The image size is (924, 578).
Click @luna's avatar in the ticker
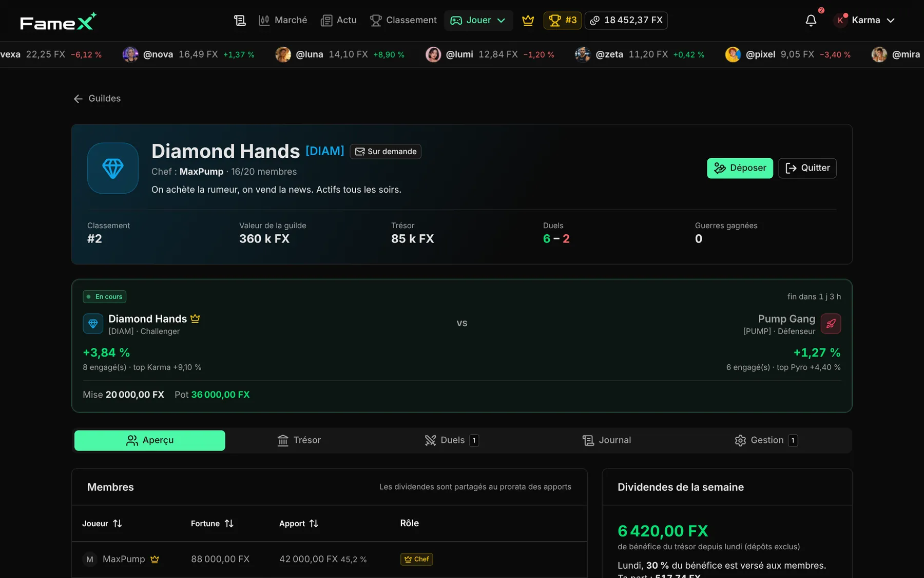pos(283,54)
